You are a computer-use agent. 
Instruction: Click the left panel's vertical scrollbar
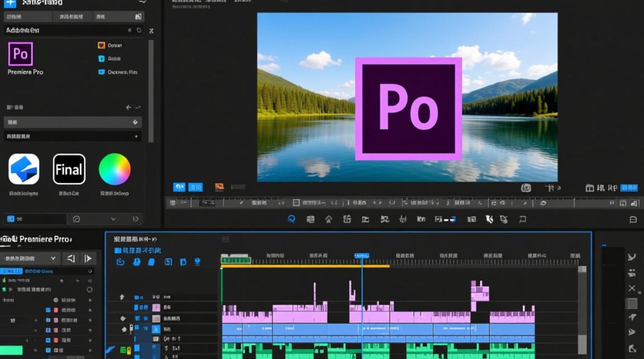tap(151, 91)
